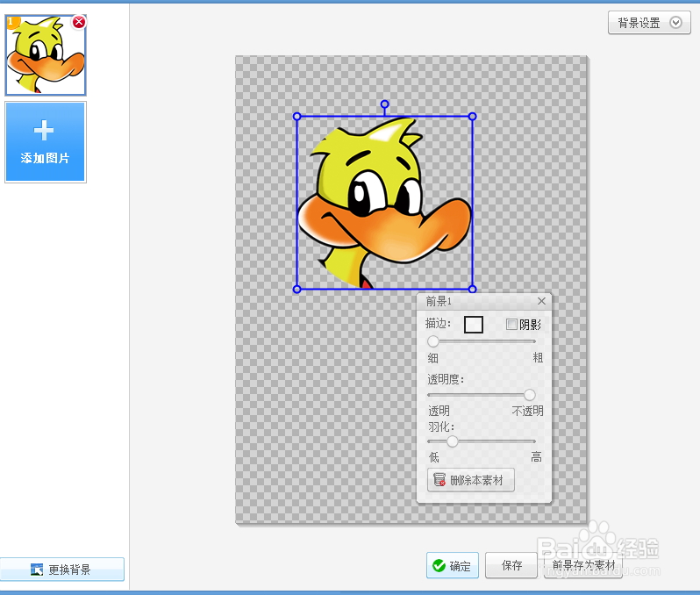Close the 前景1 panel
This screenshot has width=700, height=595.
click(541, 301)
